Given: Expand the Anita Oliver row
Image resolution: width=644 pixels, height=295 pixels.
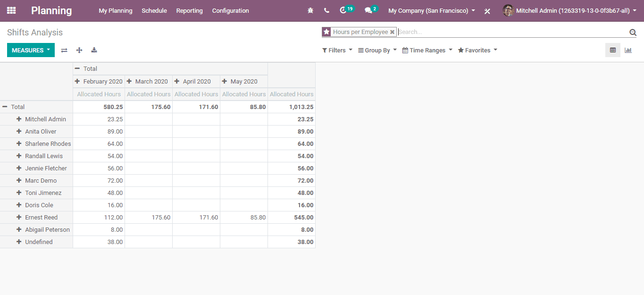Looking at the screenshot, I should [36, 131].
